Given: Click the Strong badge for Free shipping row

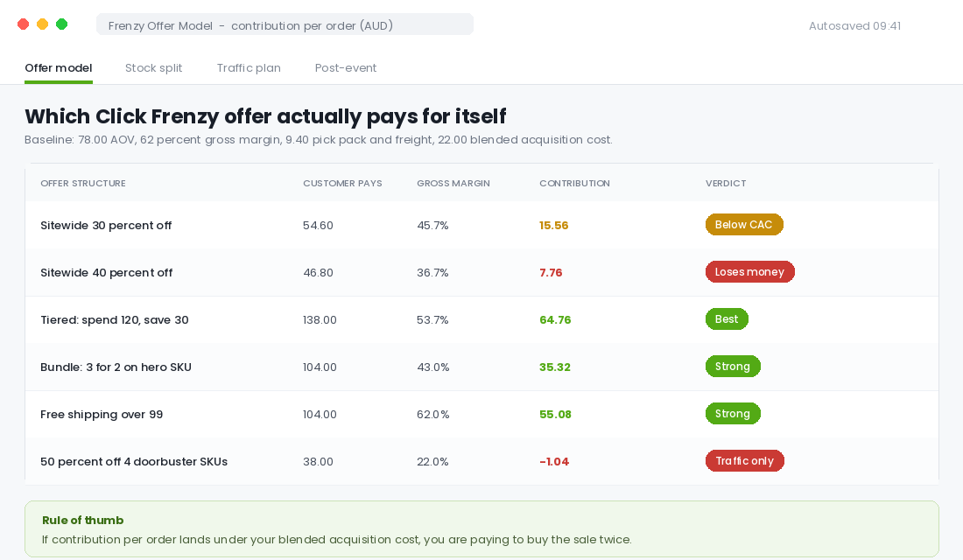Looking at the screenshot, I should pyautogui.click(x=733, y=414).
